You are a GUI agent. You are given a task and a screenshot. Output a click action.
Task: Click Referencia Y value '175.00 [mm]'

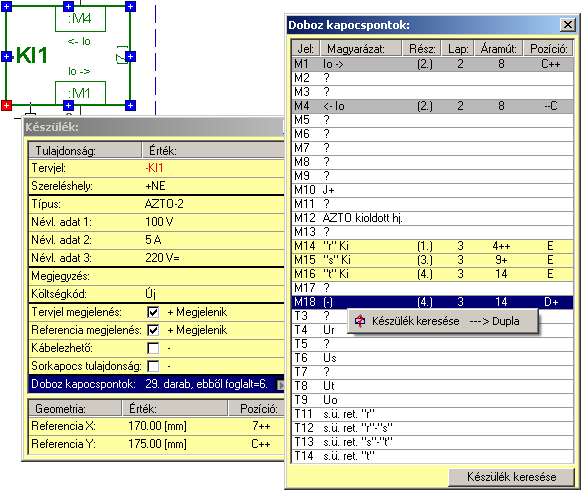coord(157,444)
